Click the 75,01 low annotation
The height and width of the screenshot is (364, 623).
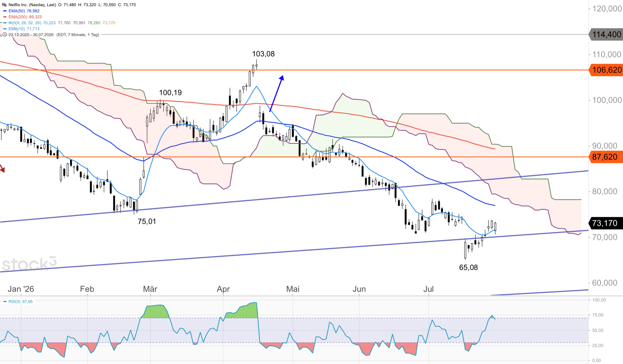(147, 221)
